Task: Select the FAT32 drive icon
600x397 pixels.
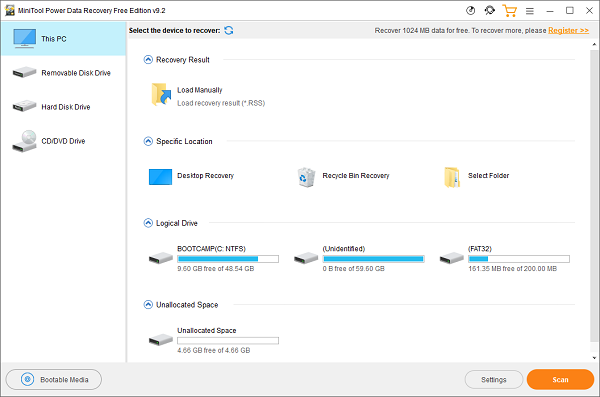Action: click(x=452, y=258)
